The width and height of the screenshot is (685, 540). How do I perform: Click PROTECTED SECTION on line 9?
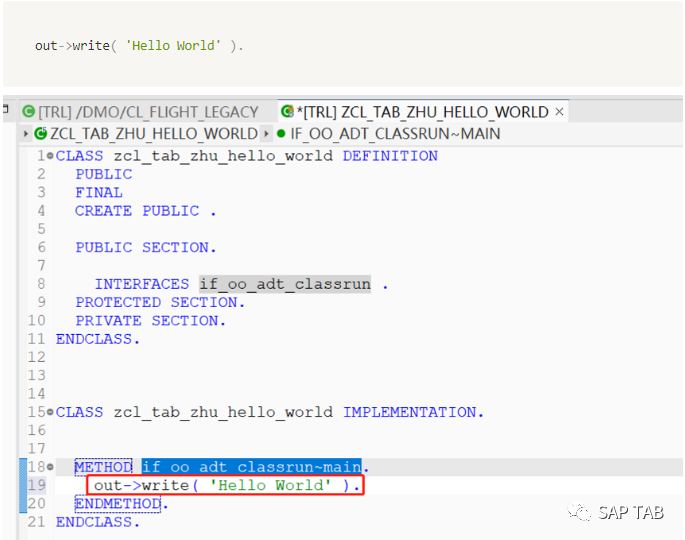(x=160, y=302)
